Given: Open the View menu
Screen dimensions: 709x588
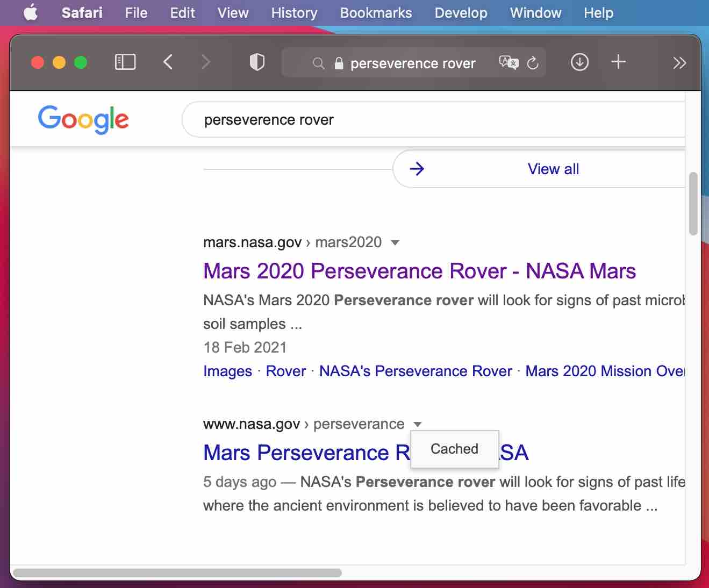Looking at the screenshot, I should (x=233, y=13).
